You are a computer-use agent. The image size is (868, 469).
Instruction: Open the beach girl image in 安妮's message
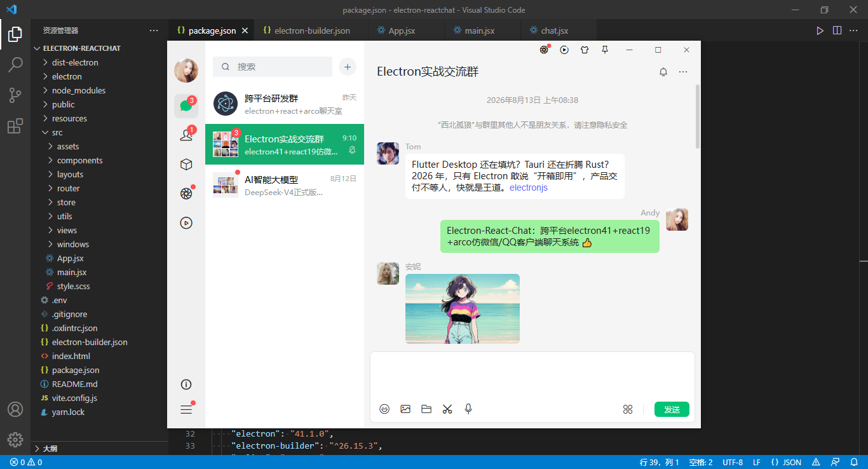(463, 309)
